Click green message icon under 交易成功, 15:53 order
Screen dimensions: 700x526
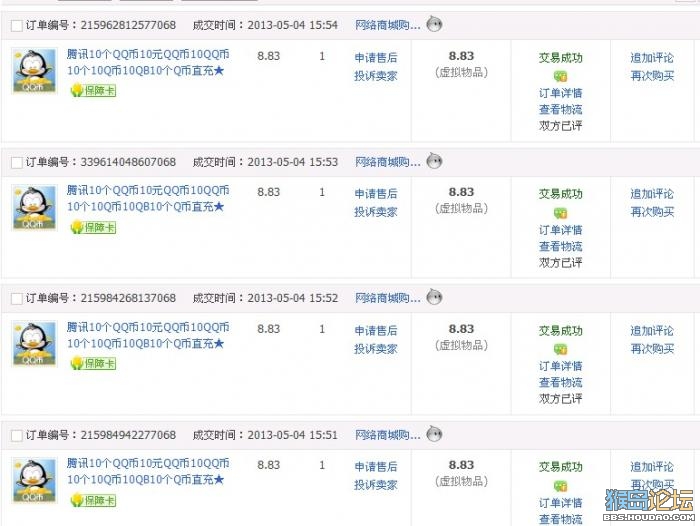click(560, 213)
